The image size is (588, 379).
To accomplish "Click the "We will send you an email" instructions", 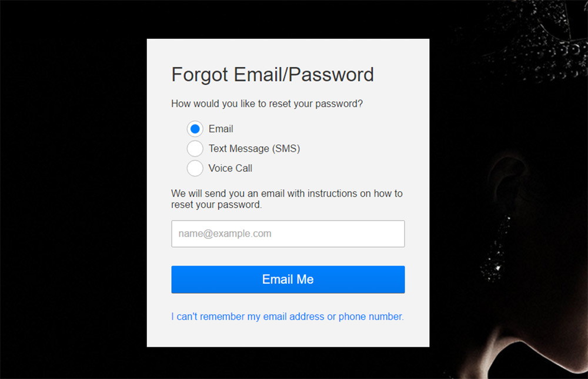I will (x=287, y=199).
